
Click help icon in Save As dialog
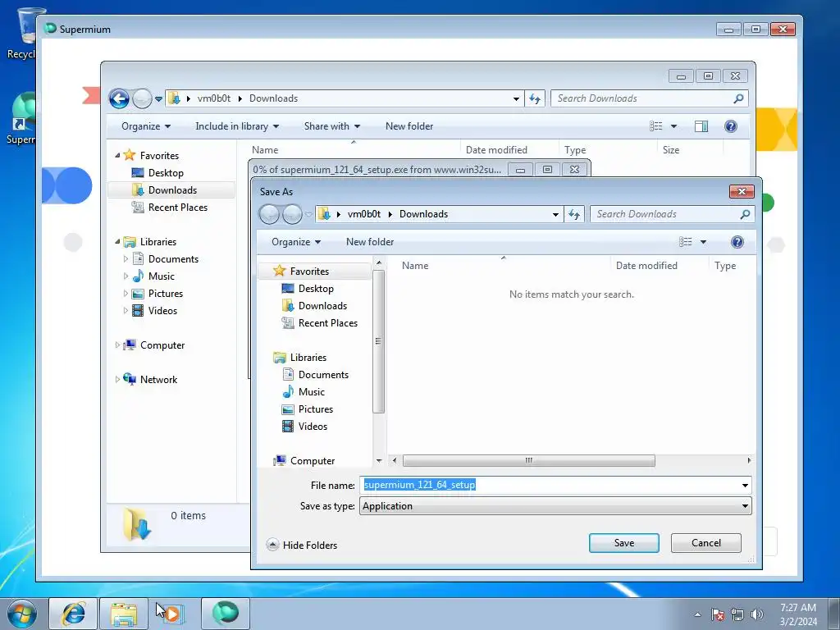click(x=737, y=242)
